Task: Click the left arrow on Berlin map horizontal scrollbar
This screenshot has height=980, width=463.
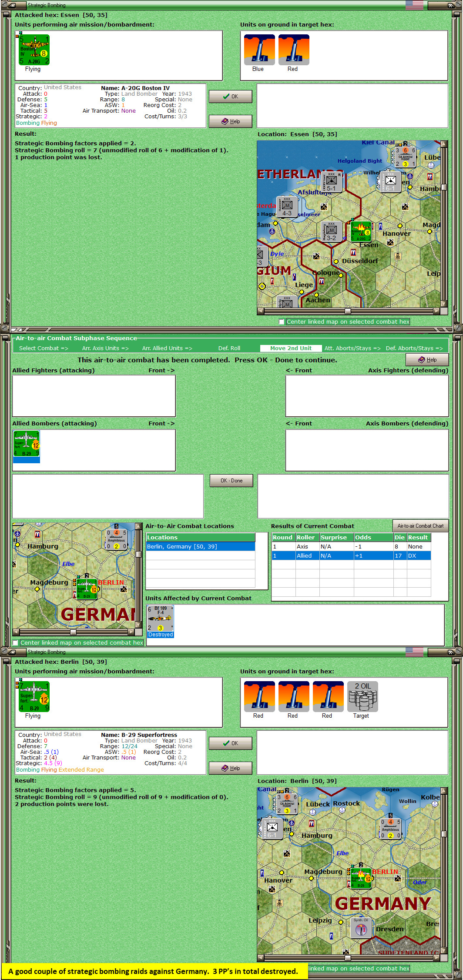Action: coord(261,958)
